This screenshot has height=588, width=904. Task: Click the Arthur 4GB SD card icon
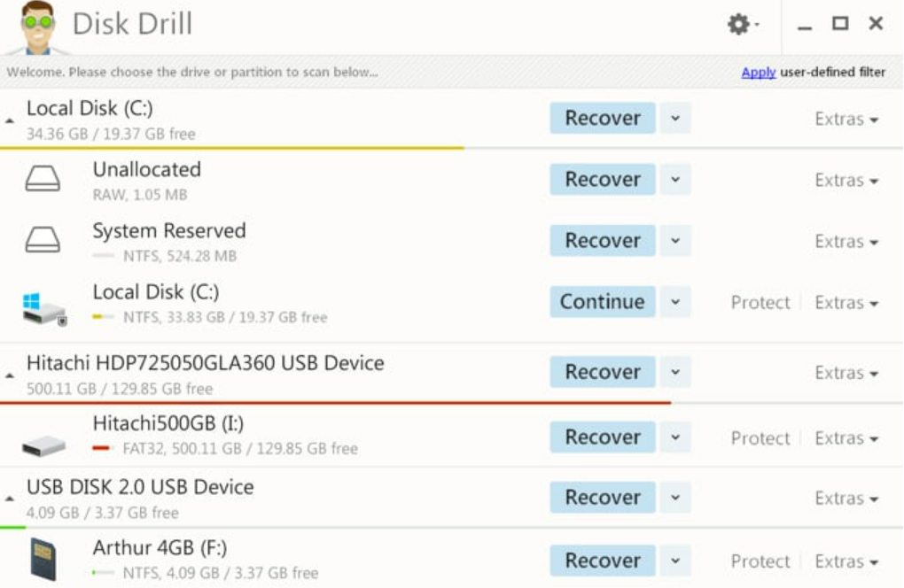tap(43, 560)
